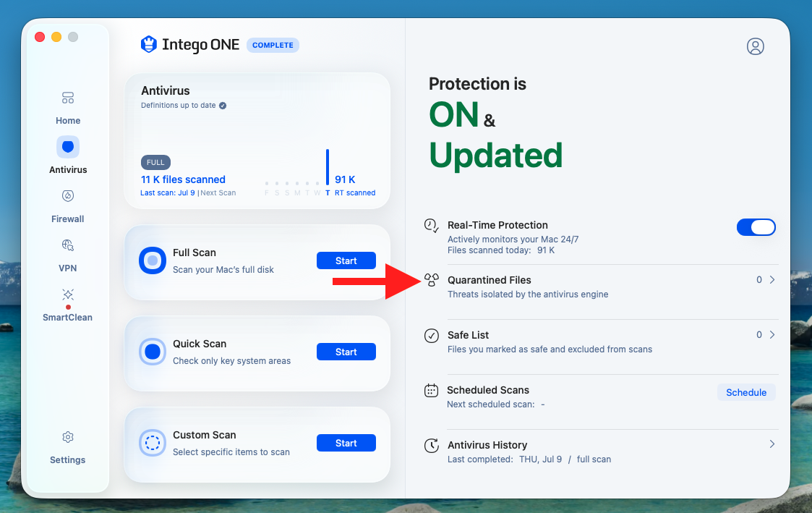Click the Scheduled Scans title

pos(488,390)
